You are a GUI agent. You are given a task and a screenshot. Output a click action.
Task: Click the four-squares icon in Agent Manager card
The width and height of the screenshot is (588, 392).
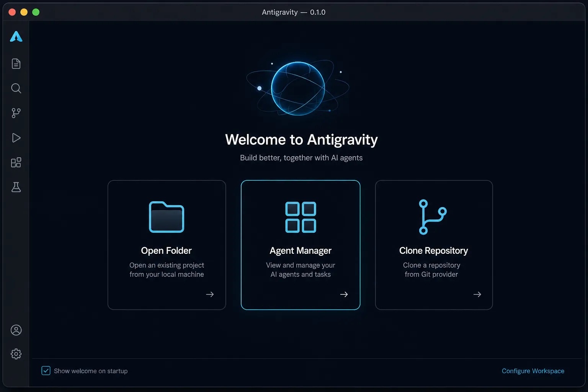coord(301,217)
